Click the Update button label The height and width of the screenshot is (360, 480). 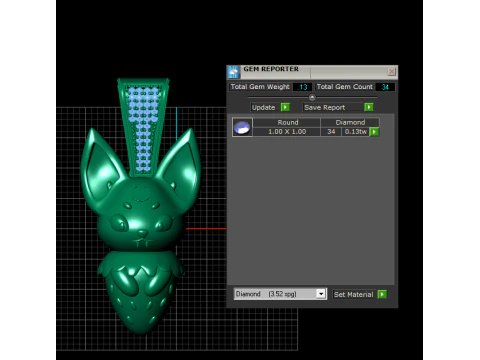click(x=263, y=107)
